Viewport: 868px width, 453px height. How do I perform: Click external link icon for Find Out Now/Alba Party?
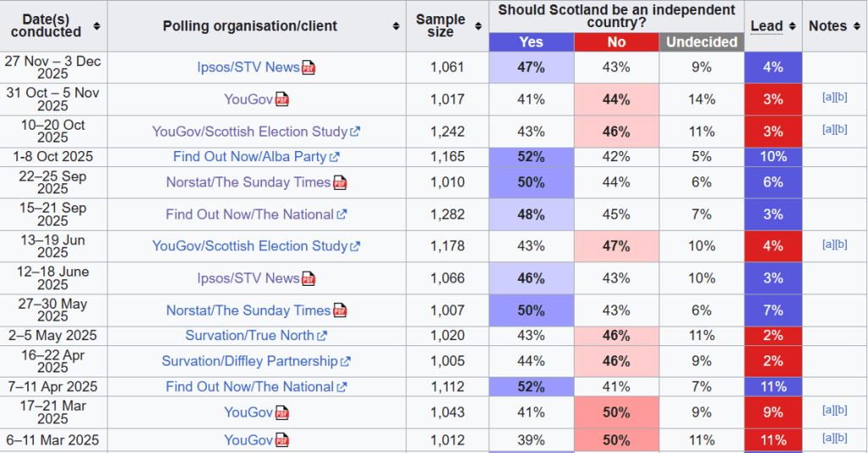[x=336, y=157]
